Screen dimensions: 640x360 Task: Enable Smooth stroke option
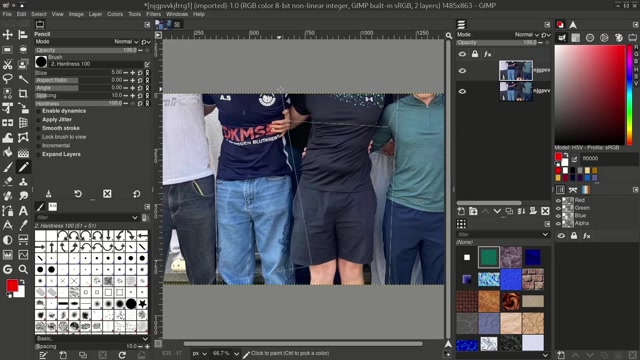38,128
